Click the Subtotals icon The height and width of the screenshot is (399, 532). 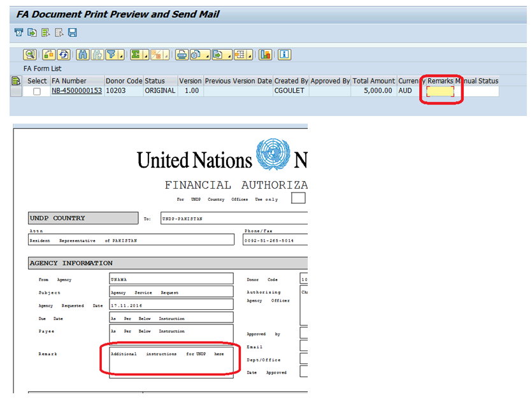[x=156, y=55]
